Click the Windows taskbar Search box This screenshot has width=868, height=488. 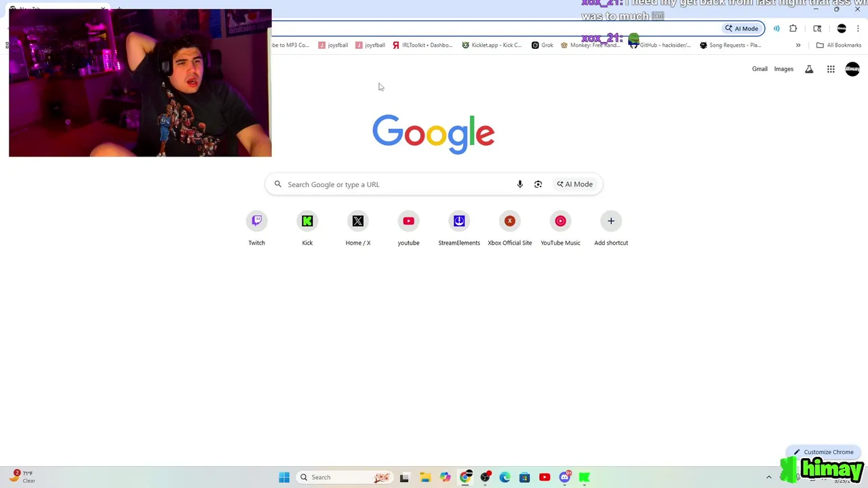click(x=344, y=477)
